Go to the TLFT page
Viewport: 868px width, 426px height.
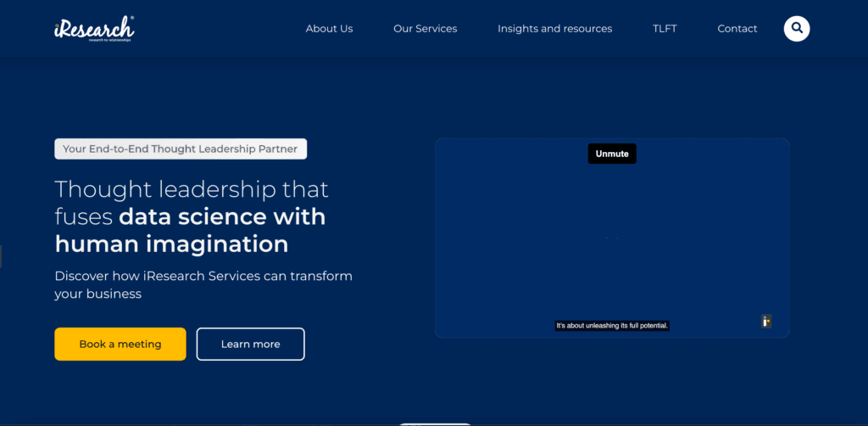[x=665, y=29]
